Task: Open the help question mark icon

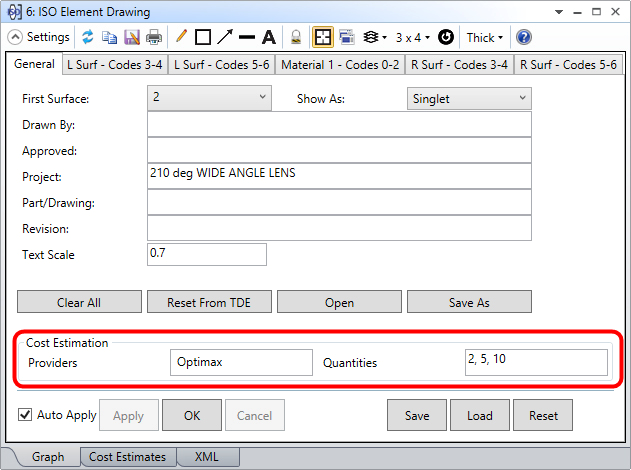Action: coord(524,37)
